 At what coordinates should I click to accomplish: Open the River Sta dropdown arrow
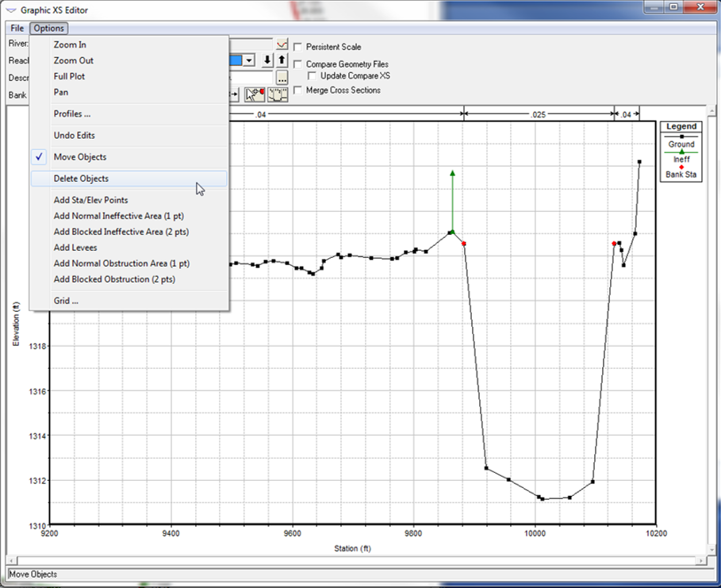click(249, 60)
